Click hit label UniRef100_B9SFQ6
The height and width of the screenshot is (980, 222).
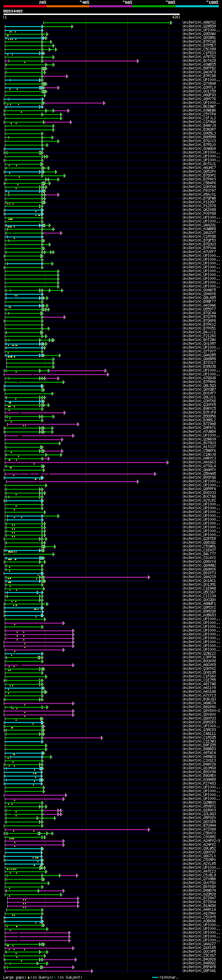(199, 477)
